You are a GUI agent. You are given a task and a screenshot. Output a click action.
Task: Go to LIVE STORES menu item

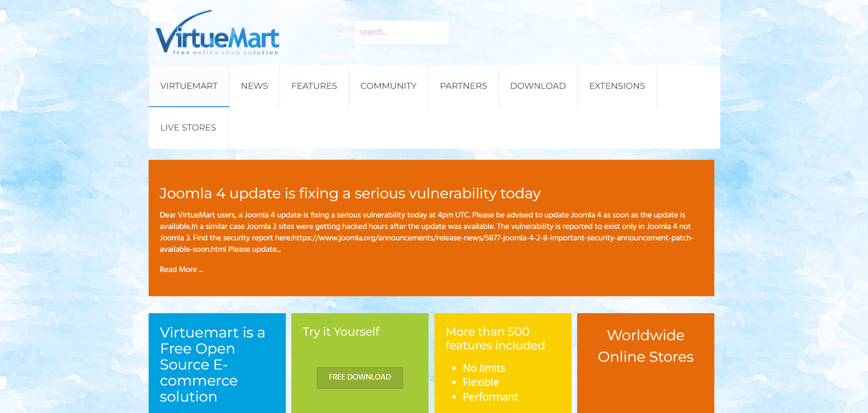(188, 128)
